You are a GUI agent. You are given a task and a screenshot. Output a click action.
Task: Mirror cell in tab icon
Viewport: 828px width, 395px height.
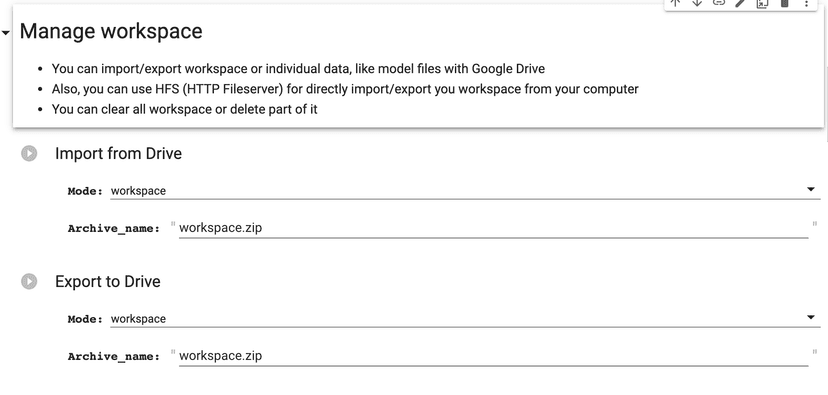[x=762, y=3]
